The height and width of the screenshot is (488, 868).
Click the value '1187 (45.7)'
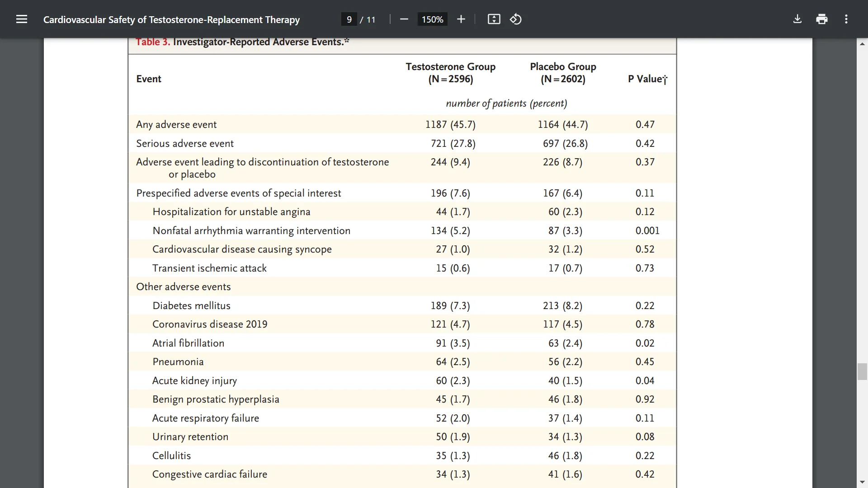pos(450,125)
